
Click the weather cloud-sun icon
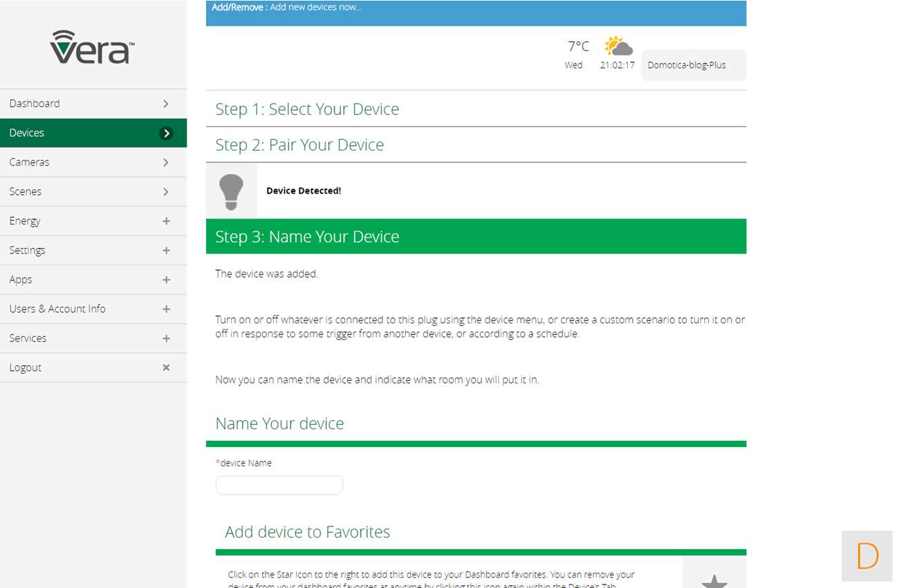pyautogui.click(x=618, y=47)
